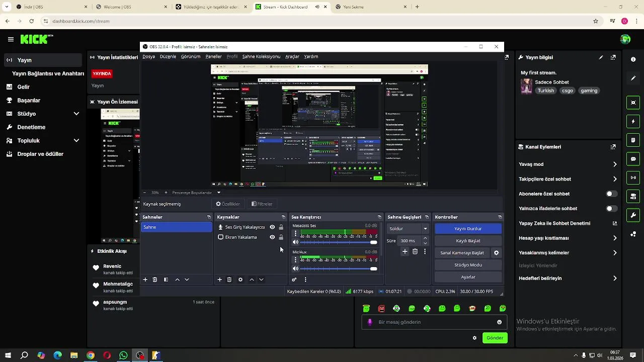Image resolution: width=644 pixels, height=362 pixels.
Task: Click green Gönder button in chat
Action: 495,338
